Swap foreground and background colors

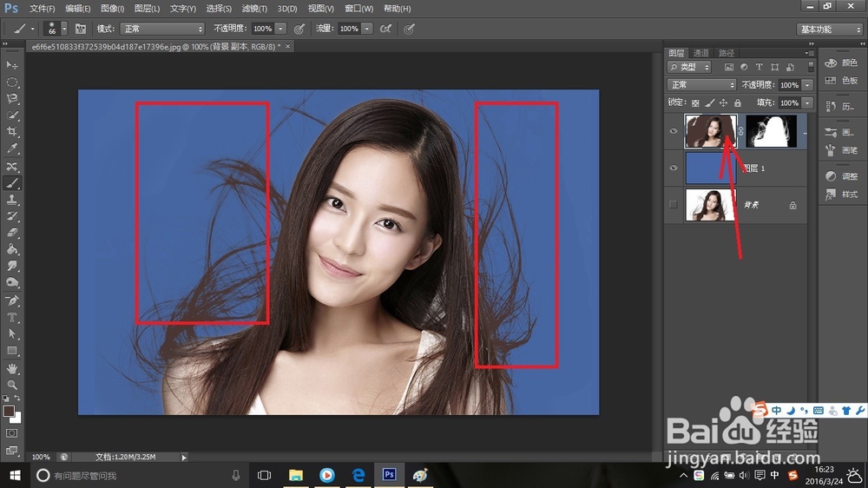coord(17,399)
